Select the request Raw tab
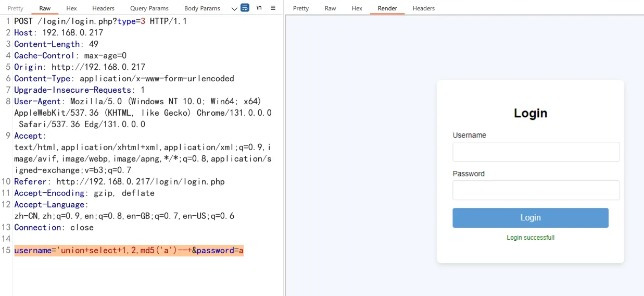The image size is (644, 296). tap(45, 8)
